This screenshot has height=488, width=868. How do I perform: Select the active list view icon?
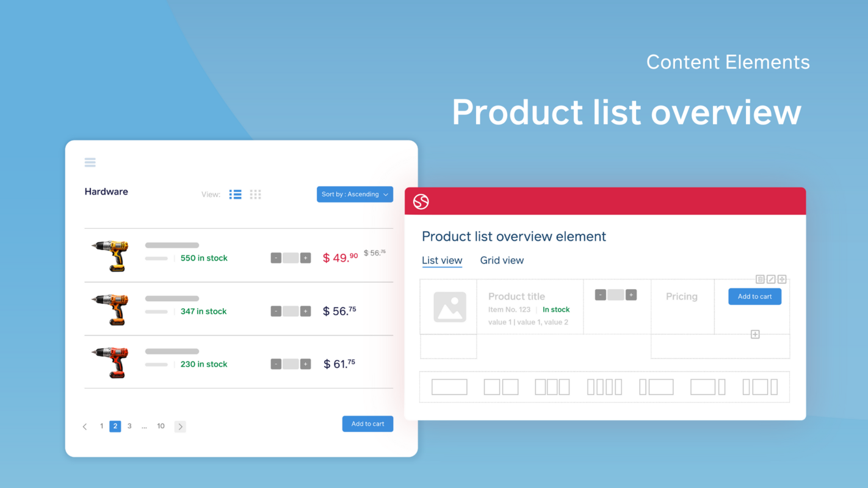(x=235, y=194)
